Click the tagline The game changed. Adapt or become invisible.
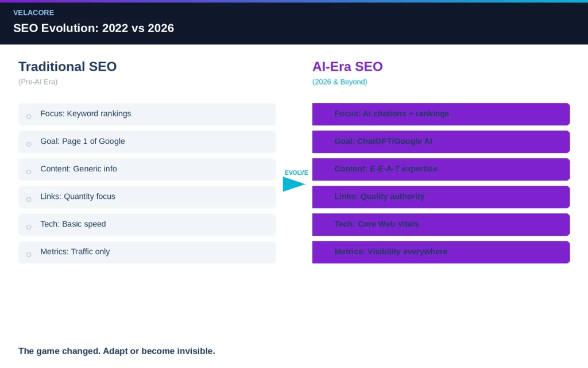588x368 pixels. pyautogui.click(x=117, y=351)
